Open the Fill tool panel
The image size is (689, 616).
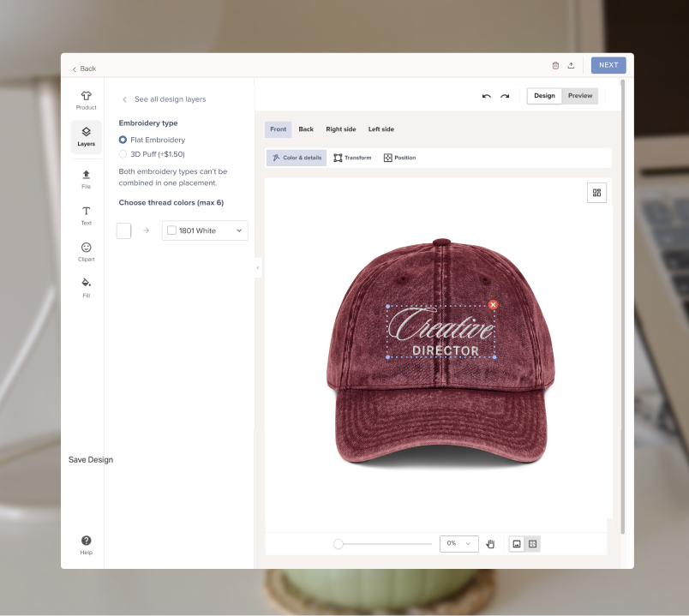pos(86,288)
